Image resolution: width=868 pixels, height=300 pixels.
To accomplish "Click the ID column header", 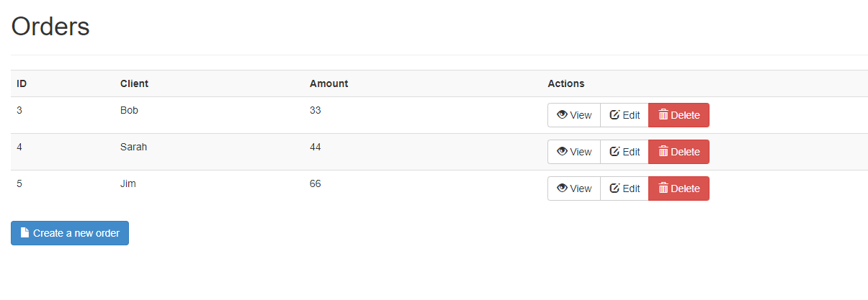I will [22, 83].
